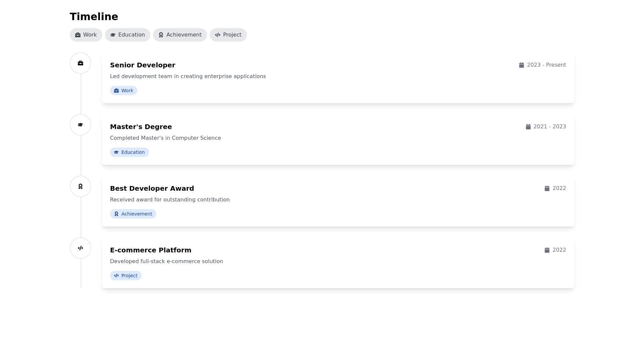Toggle the Achievement filter chip

(x=180, y=35)
